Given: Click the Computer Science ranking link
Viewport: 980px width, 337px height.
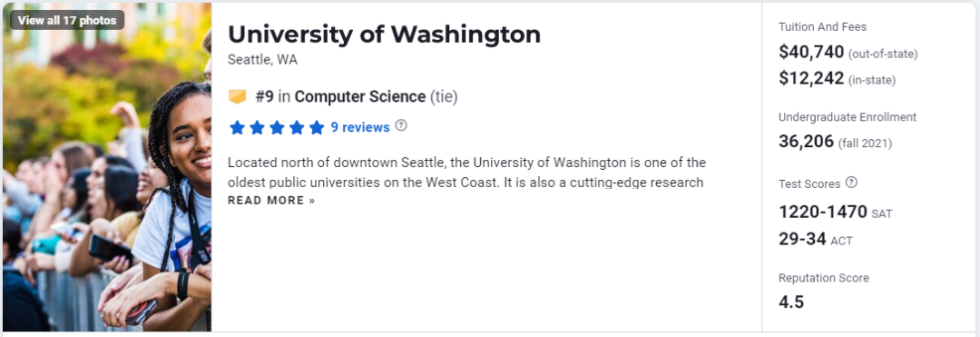Looking at the screenshot, I should point(360,97).
